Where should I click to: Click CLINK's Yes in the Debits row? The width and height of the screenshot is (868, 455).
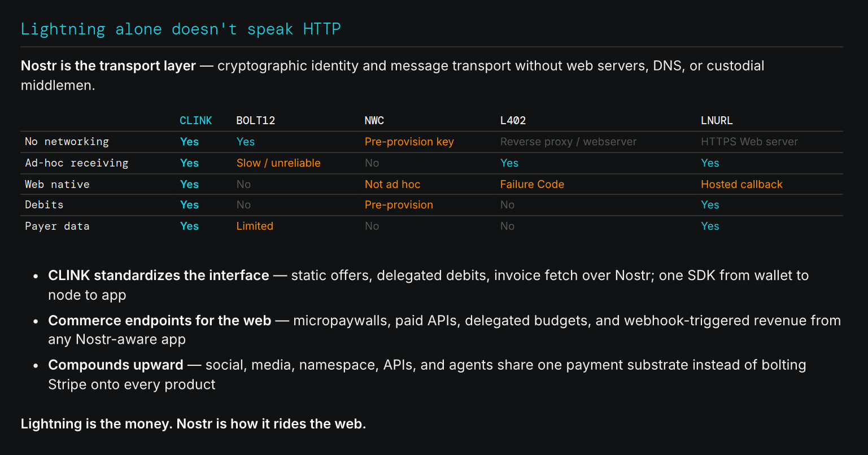[x=189, y=205]
